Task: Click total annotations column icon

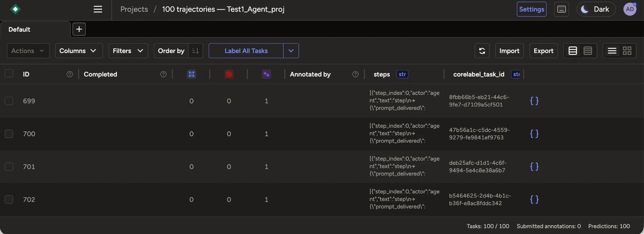Action: click(192, 74)
